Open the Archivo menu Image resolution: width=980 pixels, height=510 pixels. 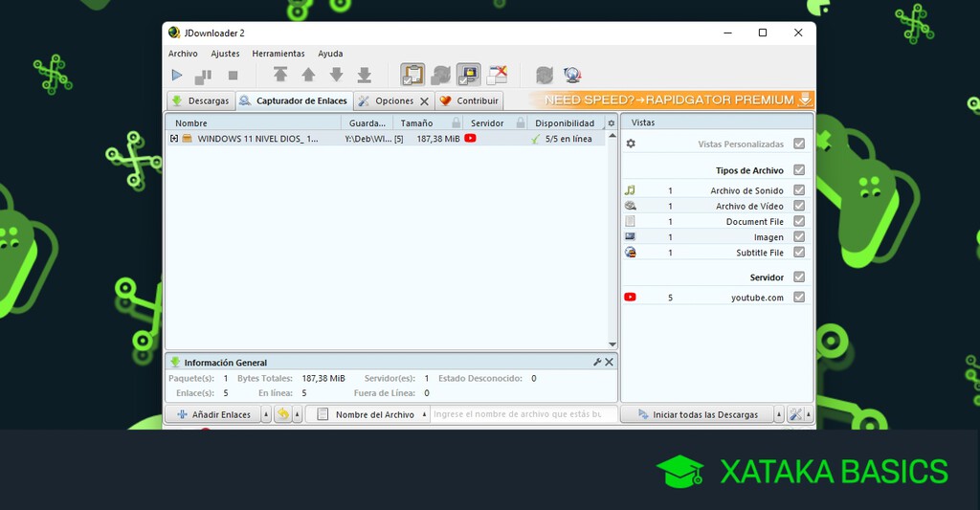click(183, 54)
